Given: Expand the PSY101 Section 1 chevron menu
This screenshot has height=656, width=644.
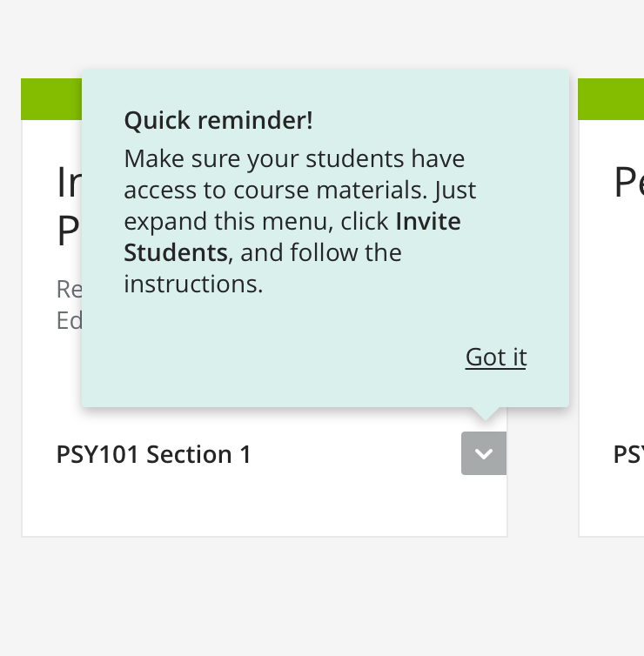Looking at the screenshot, I should coord(484,453).
